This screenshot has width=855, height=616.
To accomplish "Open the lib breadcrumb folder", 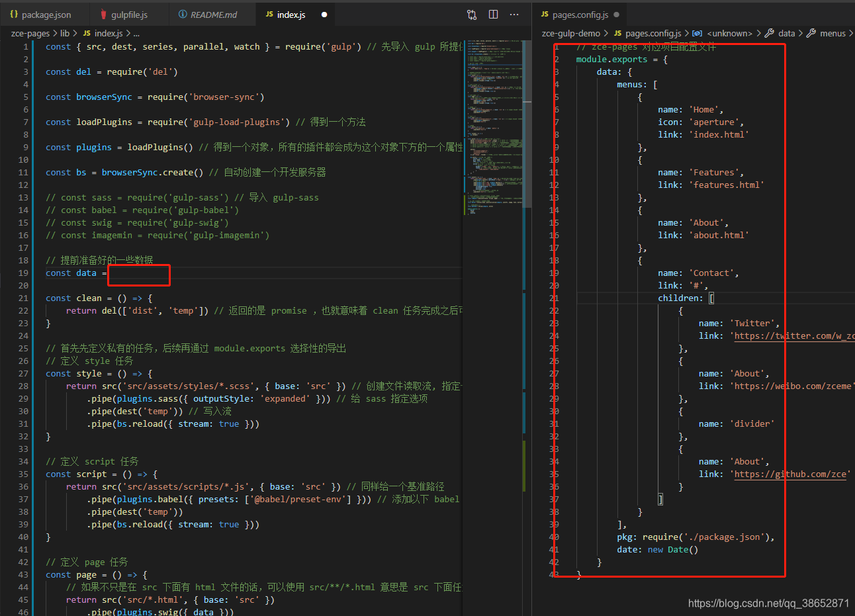I will tap(65, 33).
